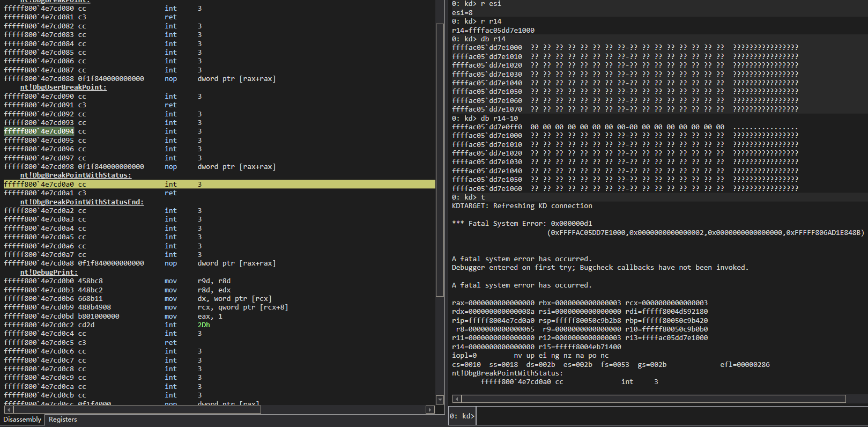Select the ret line at address 4e7cd0c5
Screen dimensions: 868x427
219,343
